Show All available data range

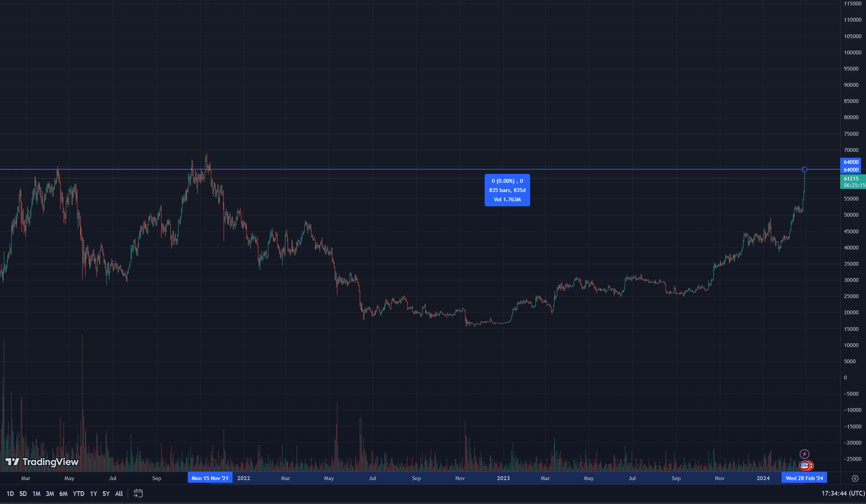pos(119,494)
